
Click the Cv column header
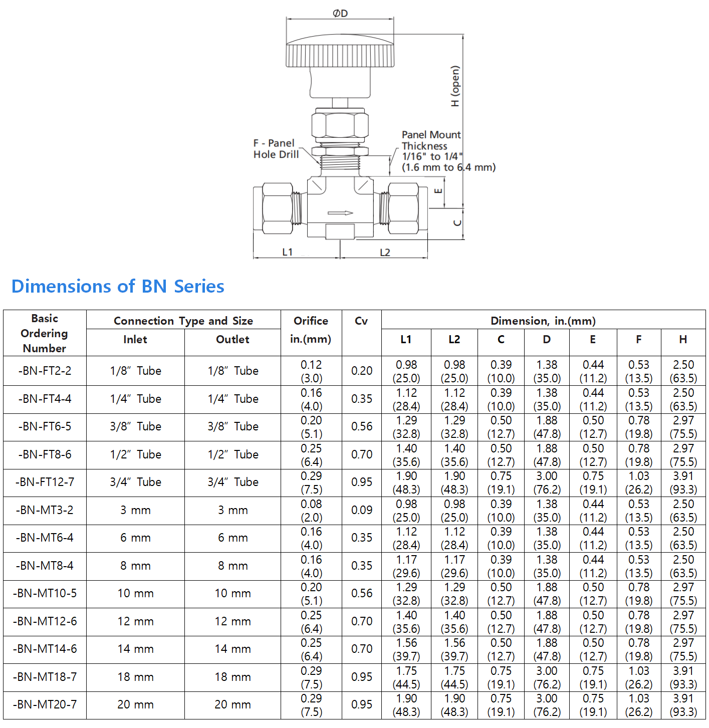coord(361,321)
